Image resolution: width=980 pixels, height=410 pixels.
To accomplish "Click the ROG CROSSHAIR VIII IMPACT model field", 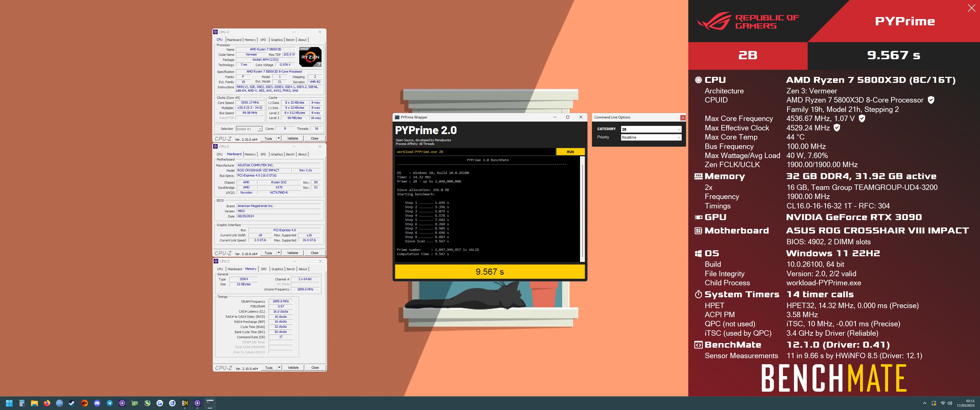I will point(263,170).
